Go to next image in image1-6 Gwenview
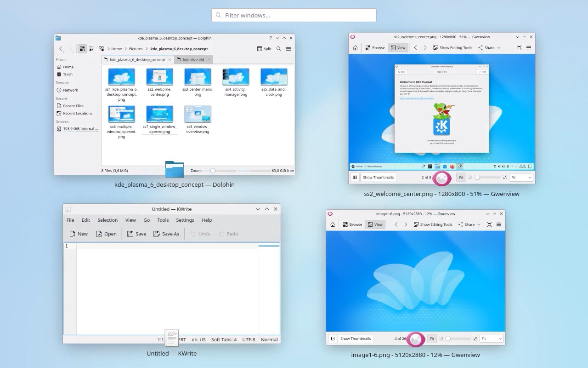The image size is (588, 368). tap(406, 224)
